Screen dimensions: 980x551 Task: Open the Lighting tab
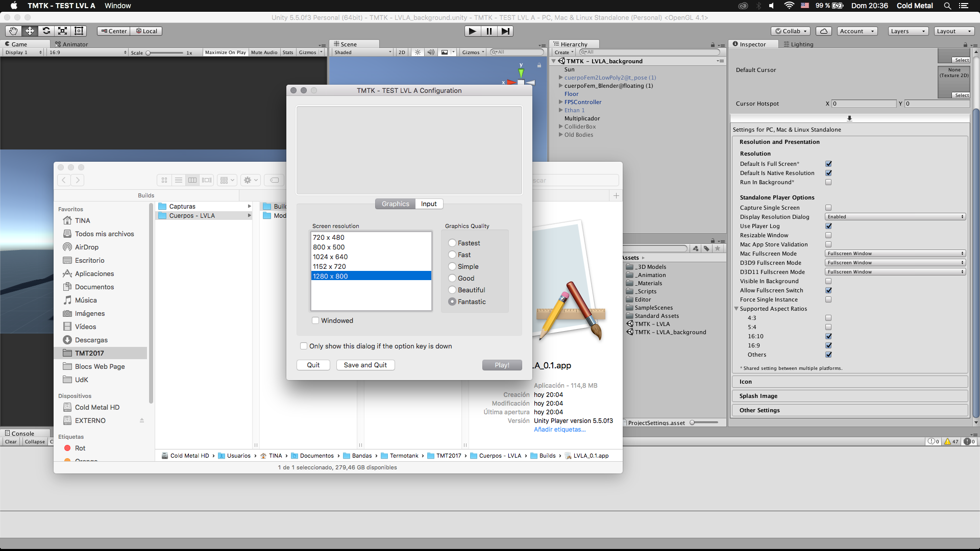[799, 44]
